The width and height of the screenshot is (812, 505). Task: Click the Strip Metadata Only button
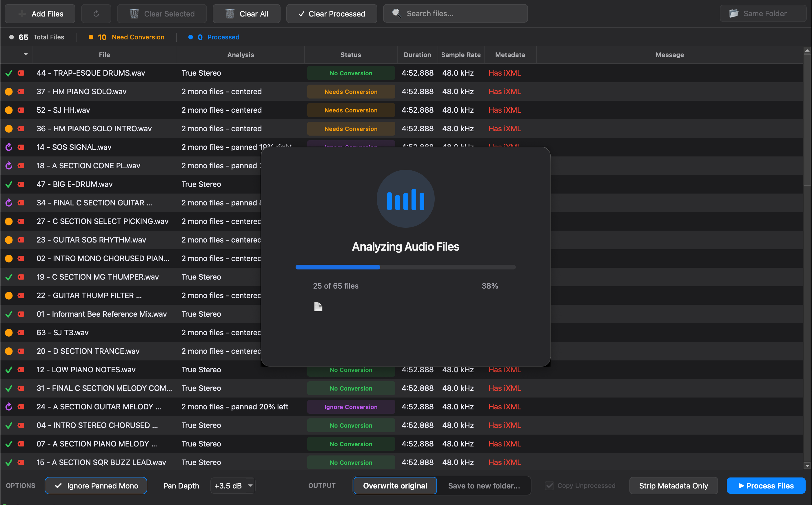tap(673, 486)
